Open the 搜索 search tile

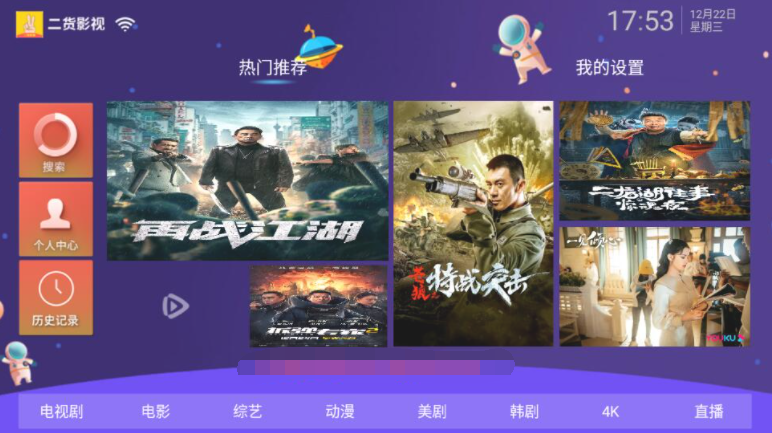56,140
